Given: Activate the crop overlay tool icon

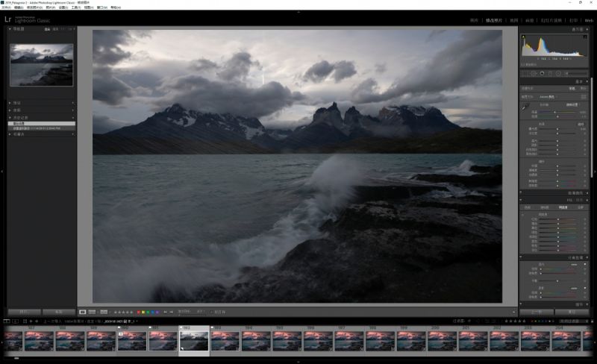Looking at the screenshot, I should click(x=525, y=73).
